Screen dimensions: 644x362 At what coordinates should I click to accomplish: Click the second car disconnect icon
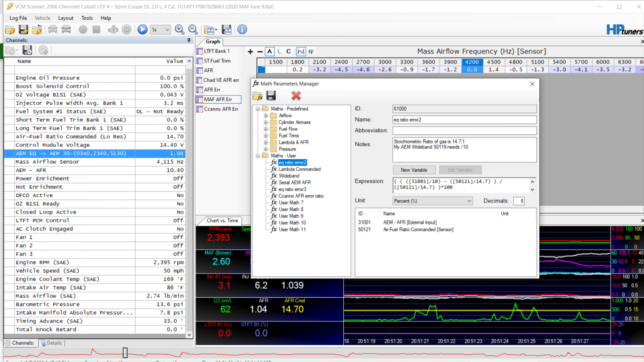click(x=66, y=29)
